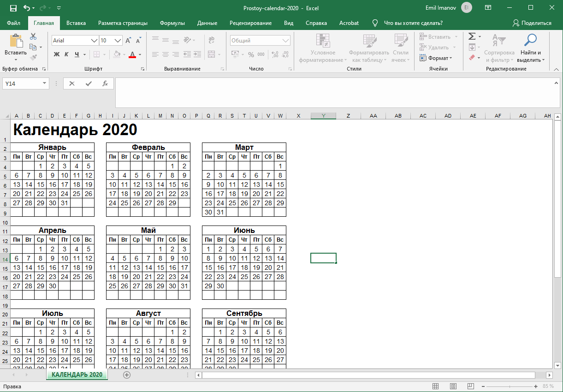Click the Undo arrow icon
Viewport: 563px width, 392px height.
coord(27,8)
